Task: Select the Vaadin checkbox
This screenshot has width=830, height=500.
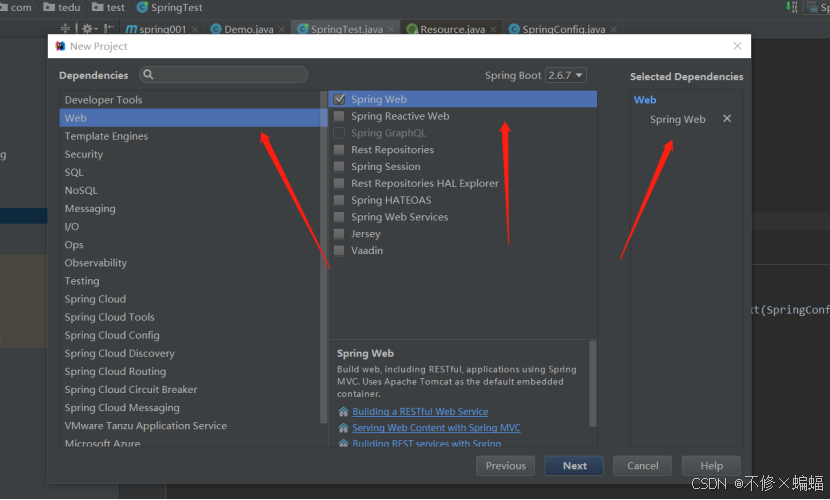Action: coord(339,251)
